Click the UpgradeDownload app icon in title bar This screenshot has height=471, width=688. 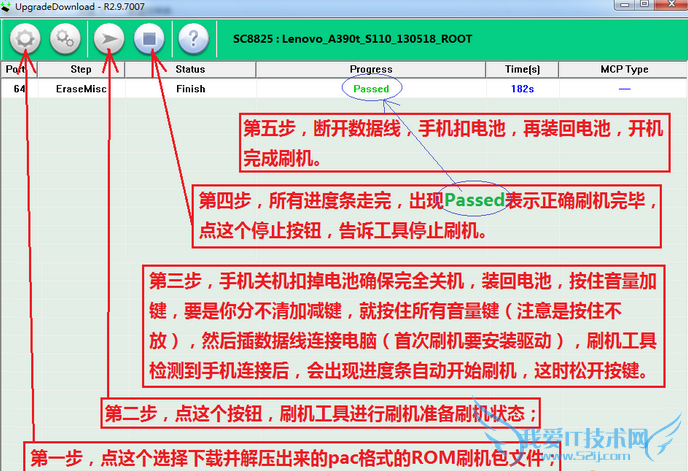pyautogui.click(x=6, y=7)
